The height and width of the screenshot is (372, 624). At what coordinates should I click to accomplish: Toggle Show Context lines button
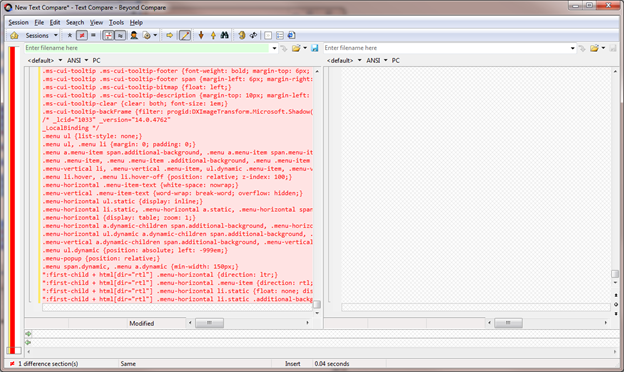point(108,35)
